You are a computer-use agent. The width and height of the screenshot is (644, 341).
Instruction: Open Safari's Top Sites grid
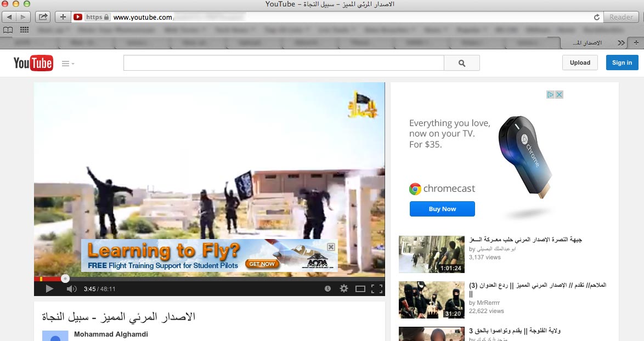[x=24, y=30]
